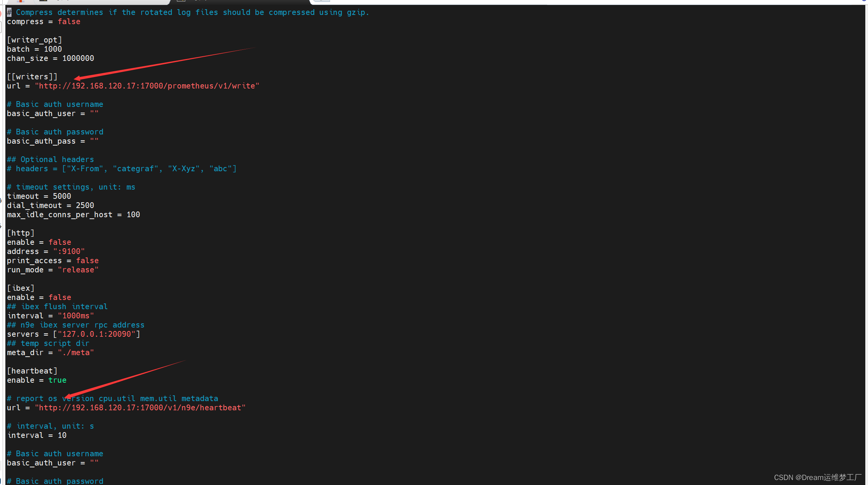
Task: Click the address value ":9100"
Action: tap(69, 251)
